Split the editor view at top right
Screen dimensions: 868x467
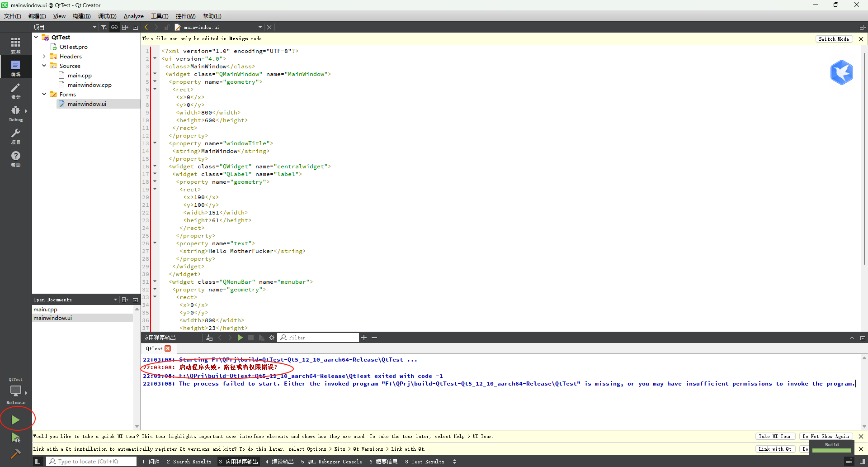[862, 27]
